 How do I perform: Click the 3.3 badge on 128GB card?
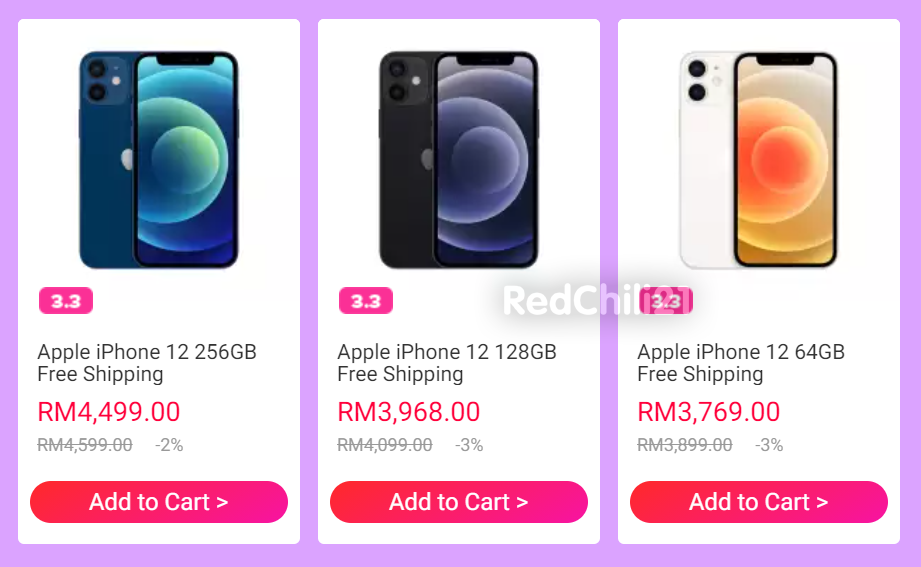[366, 301]
